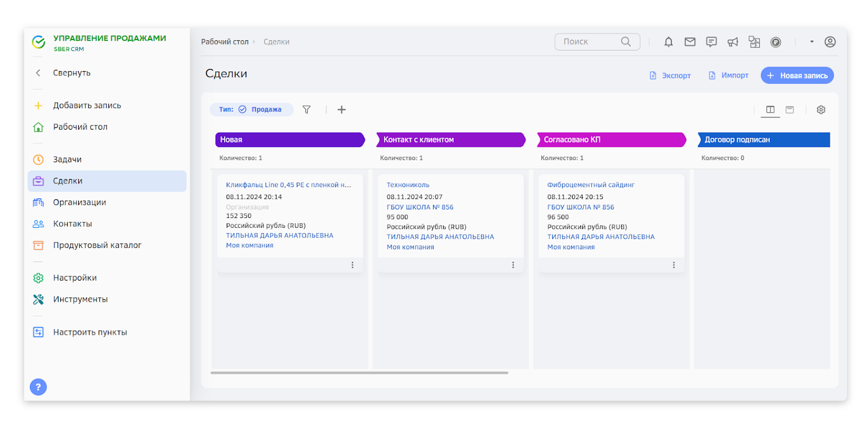Click the blue help question mark button
Image resolution: width=868 pixels, height=429 pixels.
click(x=38, y=387)
